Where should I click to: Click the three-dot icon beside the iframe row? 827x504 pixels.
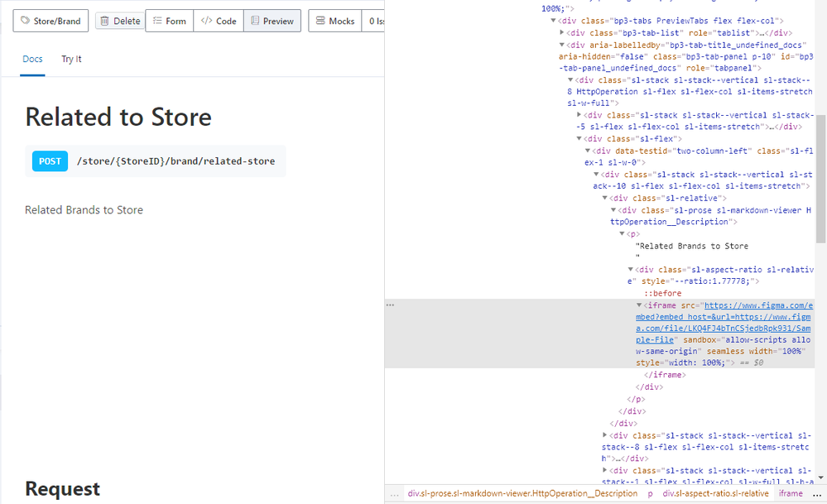pos(391,305)
